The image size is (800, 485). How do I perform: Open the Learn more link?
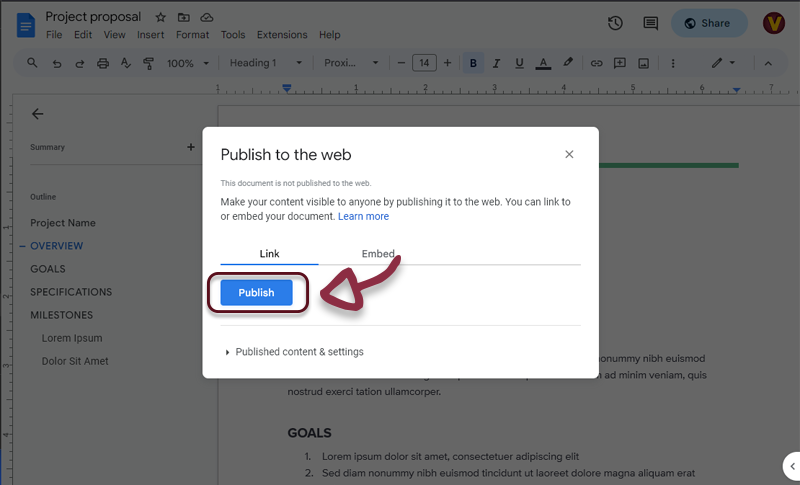[x=363, y=216]
